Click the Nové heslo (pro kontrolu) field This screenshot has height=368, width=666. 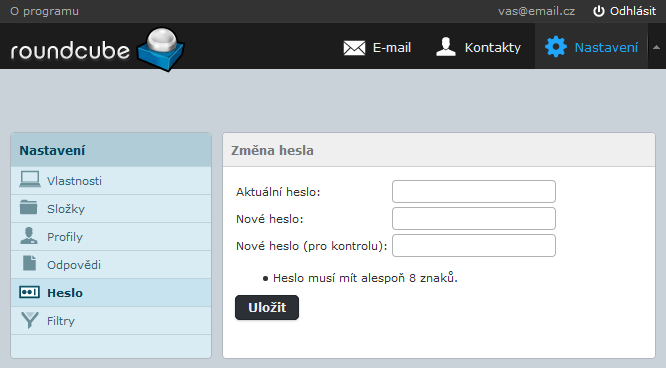click(x=474, y=246)
